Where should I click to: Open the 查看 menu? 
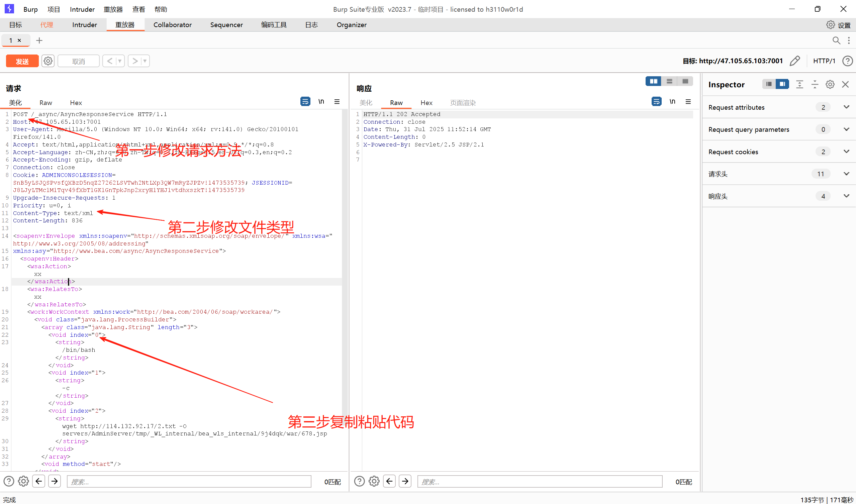138,9
